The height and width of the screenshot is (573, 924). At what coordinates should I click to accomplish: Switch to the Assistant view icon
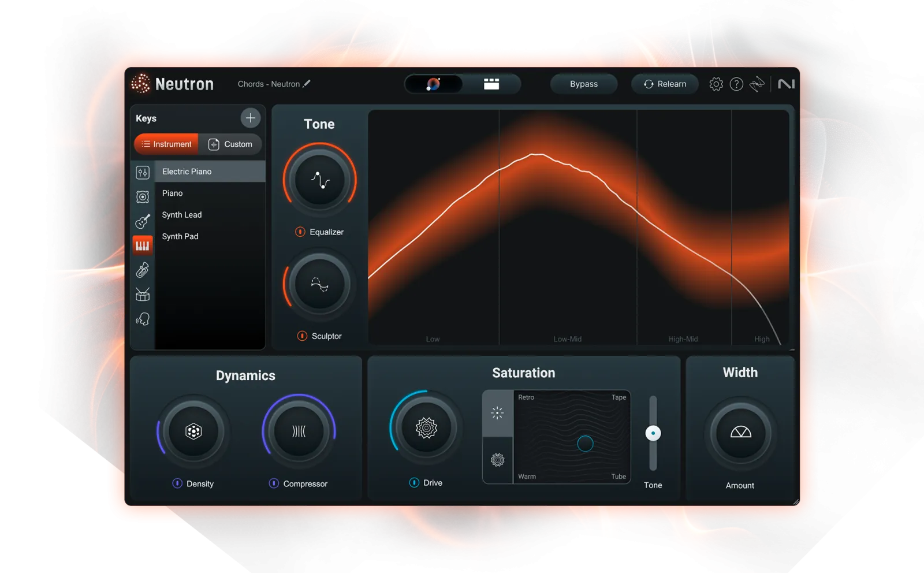point(434,84)
